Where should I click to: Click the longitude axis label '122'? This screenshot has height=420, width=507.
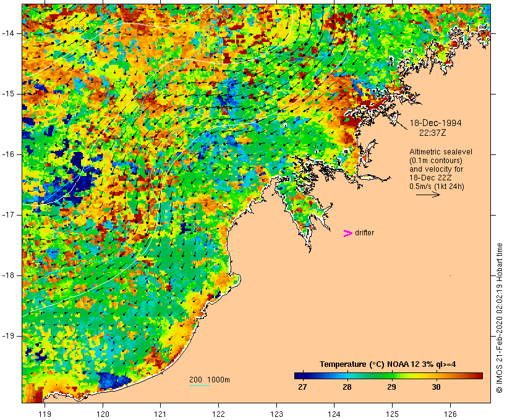click(x=219, y=414)
